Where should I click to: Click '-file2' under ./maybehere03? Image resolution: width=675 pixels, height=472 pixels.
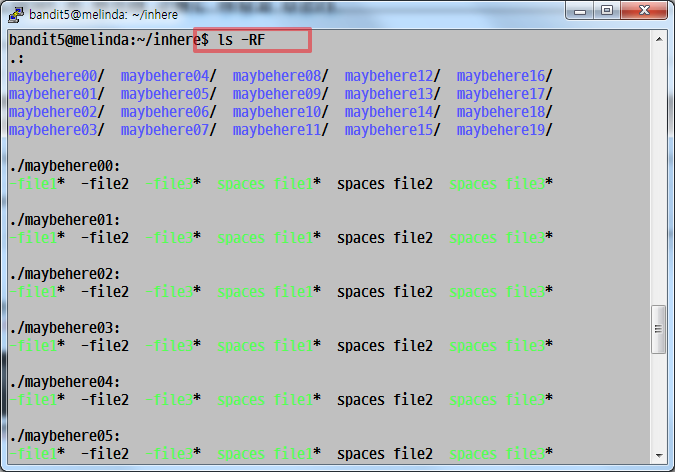pos(105,346)
